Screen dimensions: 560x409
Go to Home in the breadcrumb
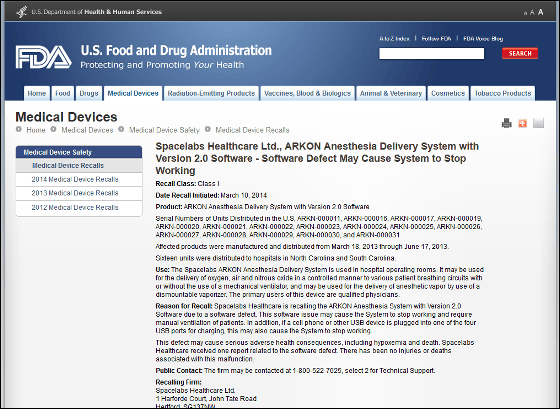click(x=36, y=130)
